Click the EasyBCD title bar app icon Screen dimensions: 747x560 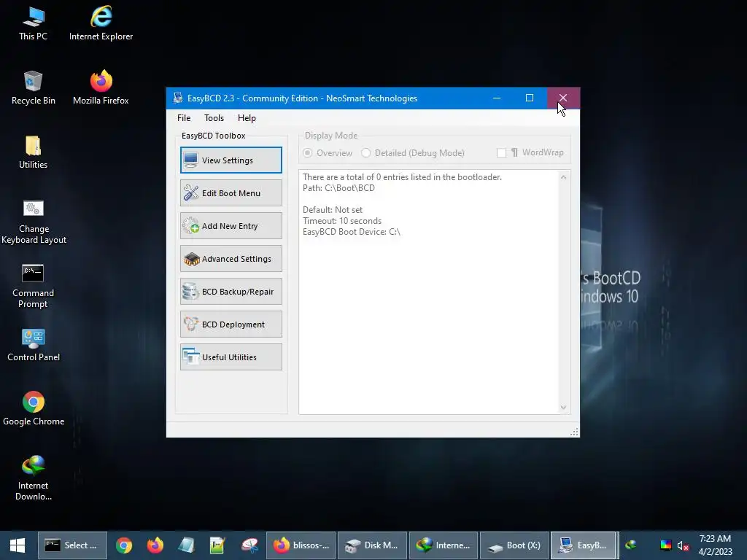pos(178,98)
